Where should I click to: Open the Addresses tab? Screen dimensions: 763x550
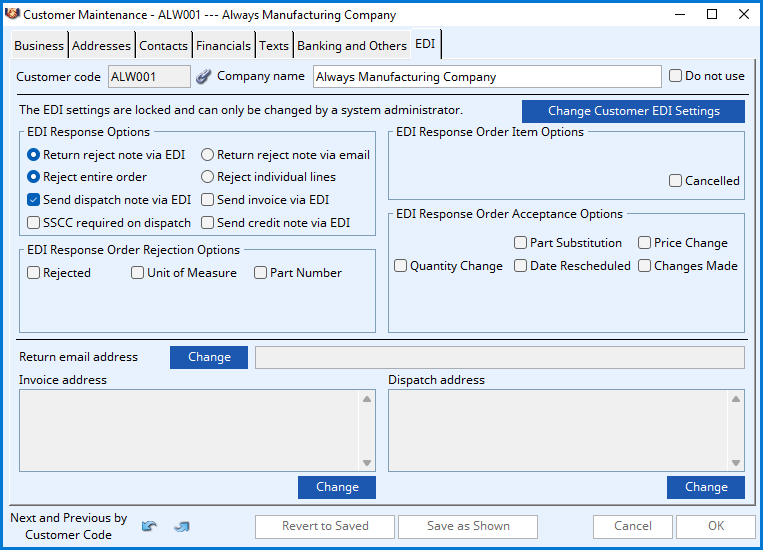pos(101,46)
